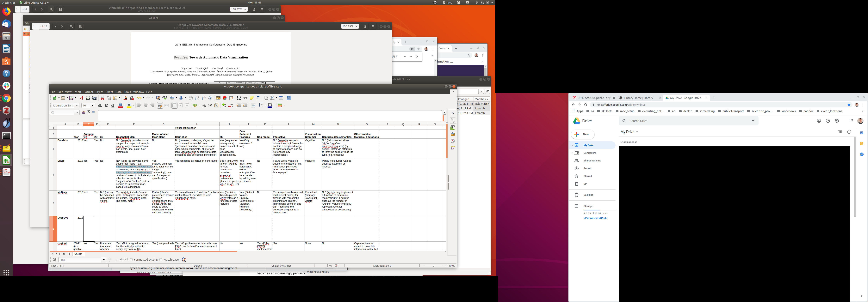Click the New button in Drive
The image size is (868, 302).
pyautogui.click(x=583, y=134)
